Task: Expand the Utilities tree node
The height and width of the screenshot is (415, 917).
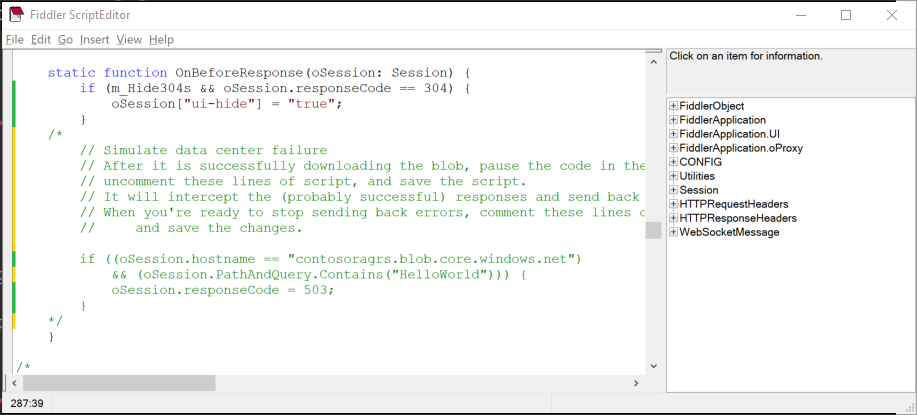Action: 674,176
